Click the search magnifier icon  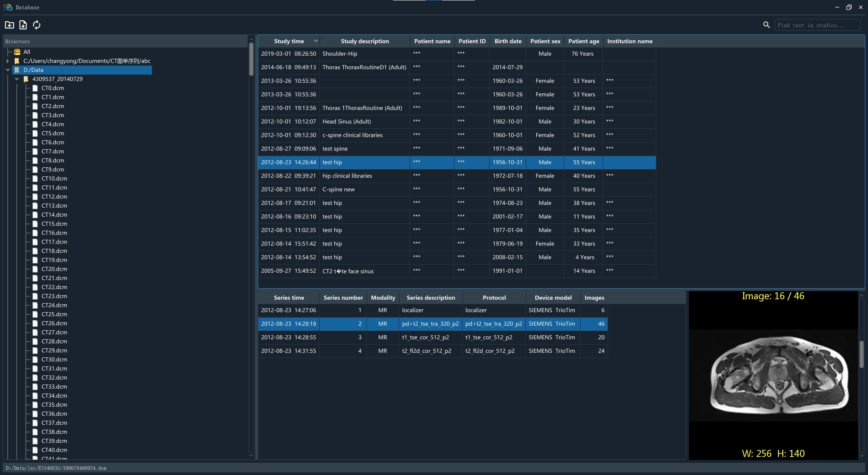766,25
